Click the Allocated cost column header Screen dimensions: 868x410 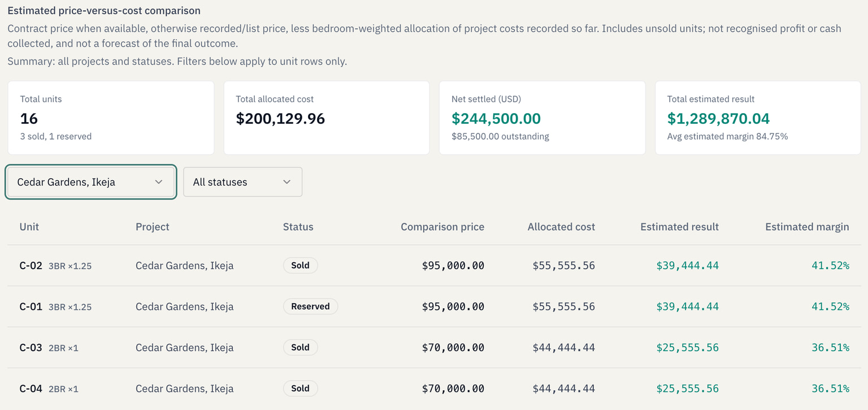click(561, 227)
